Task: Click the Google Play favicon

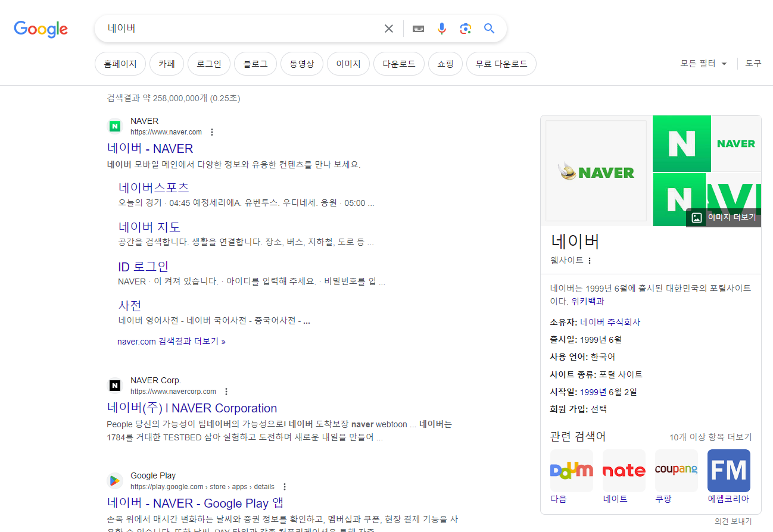Action: click(x=115, y=481)
